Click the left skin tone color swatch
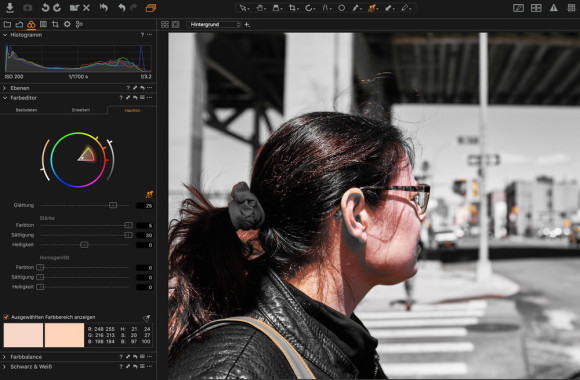The width and height of the screenshot is (580, 380). (23, 335)
